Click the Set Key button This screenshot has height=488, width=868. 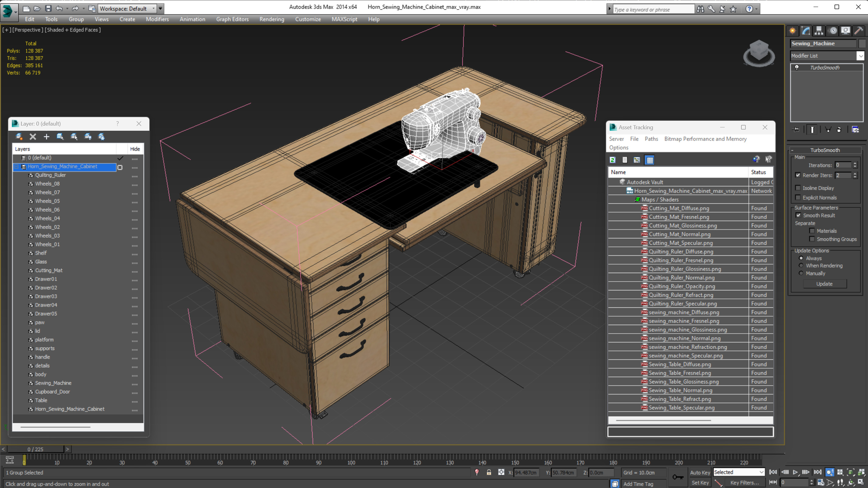click(700, 483)
